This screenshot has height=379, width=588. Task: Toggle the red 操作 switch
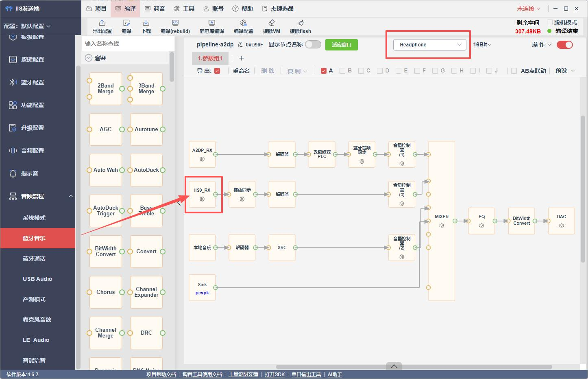564,44
